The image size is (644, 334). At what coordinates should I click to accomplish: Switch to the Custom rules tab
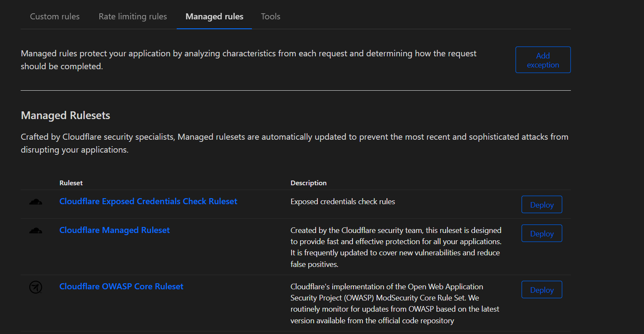coord(55,17)
